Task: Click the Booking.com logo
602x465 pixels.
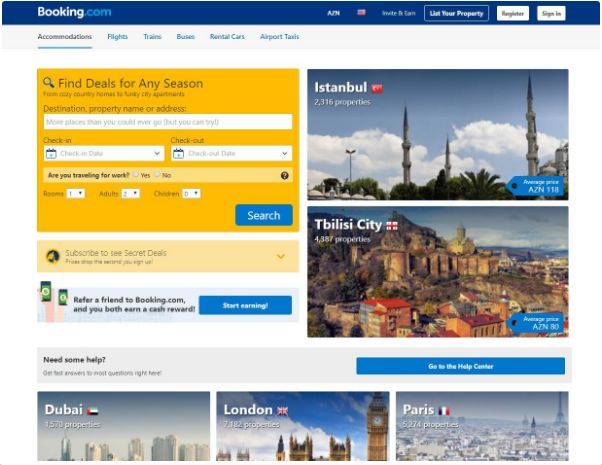Action: point(74,12)
